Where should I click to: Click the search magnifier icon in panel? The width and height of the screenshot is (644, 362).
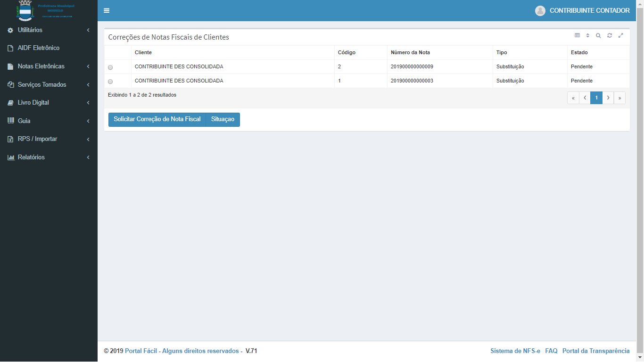[x=598, y=35]
